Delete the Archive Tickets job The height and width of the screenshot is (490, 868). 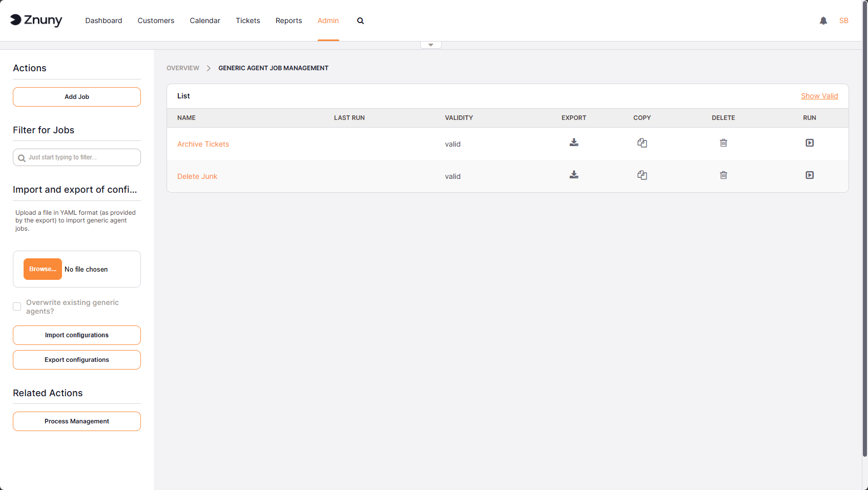(724, 143)
